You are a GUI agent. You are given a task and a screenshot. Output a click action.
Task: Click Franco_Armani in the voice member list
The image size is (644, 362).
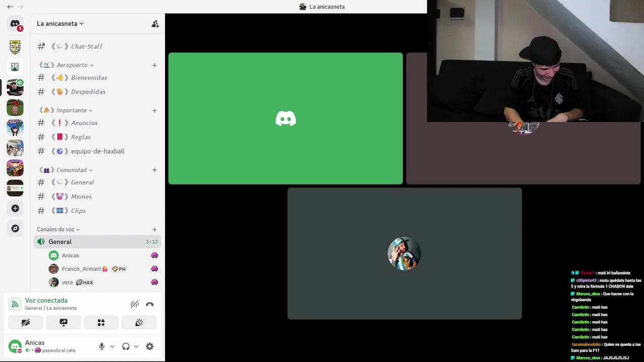pos(103,269)
